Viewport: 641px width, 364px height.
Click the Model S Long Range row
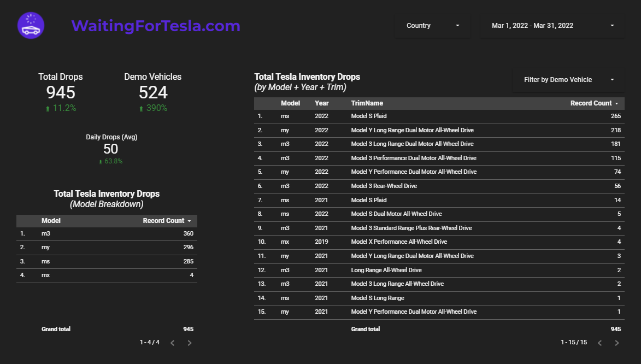pos(439,298)
